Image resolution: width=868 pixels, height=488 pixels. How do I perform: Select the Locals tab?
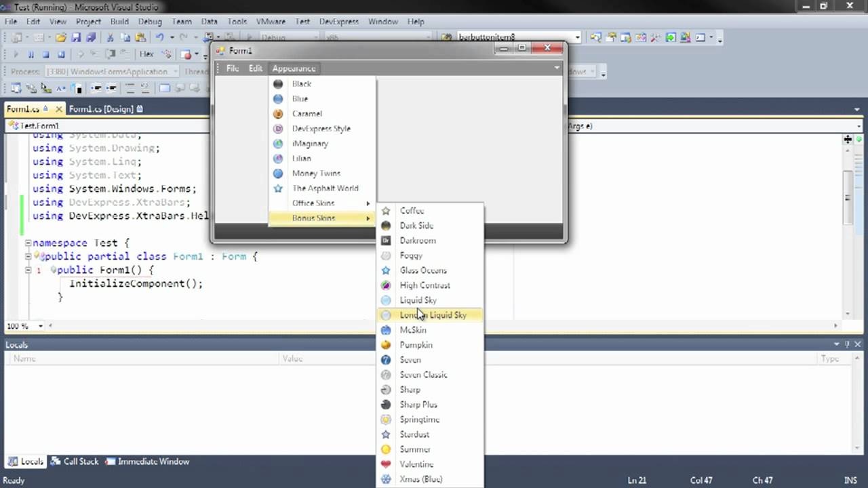tap(26, 462)
